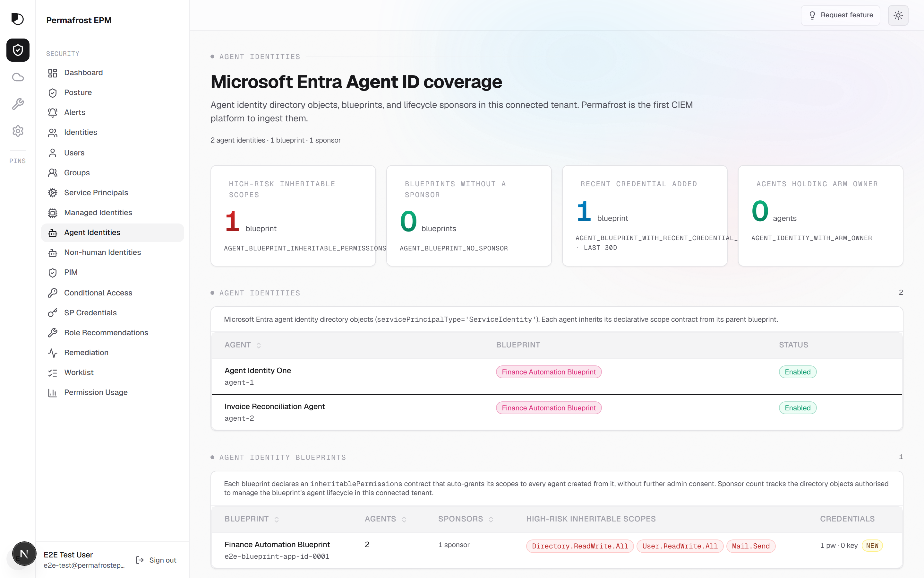Open the Recent credential added card

click(645, 215)
